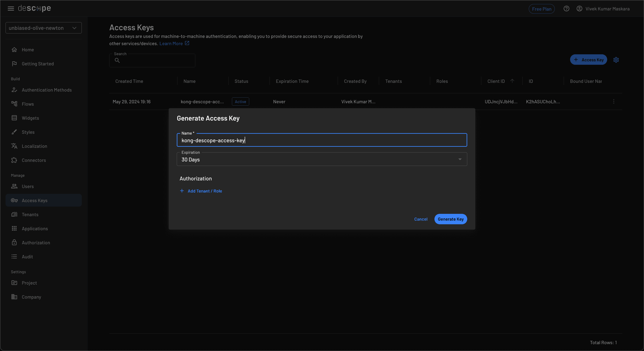This screenshot has width=644, height=351.
Task: Click the Generate Key button
Action: [450, 219]
